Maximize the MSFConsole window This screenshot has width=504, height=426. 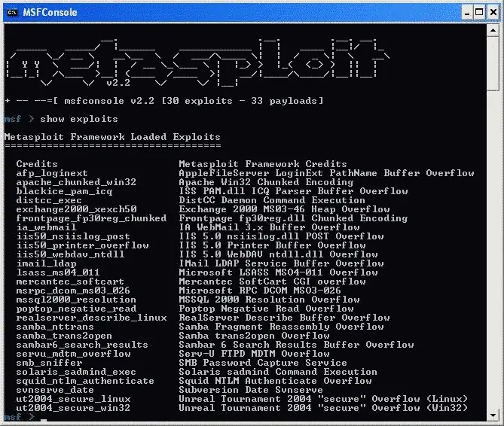point(479,13)
